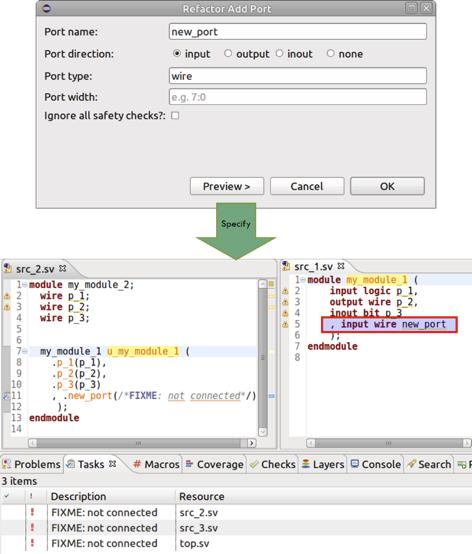The width and height of the screenshot is (472, 554).
Task: Click the src_1.sv file icon on tab
Action: click(287, 266)
